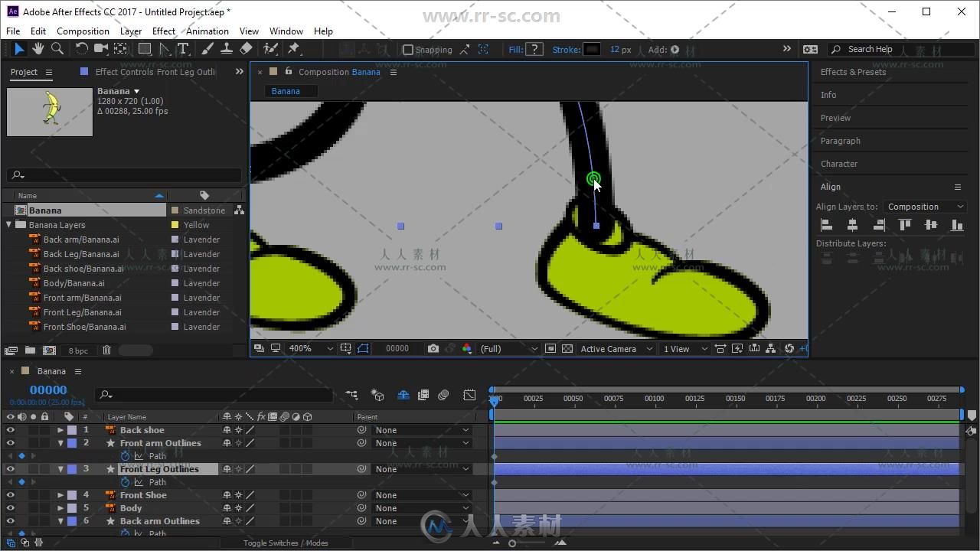Select the Unified Camera tool
Screen dimensions: 980x551
[100, 49]
